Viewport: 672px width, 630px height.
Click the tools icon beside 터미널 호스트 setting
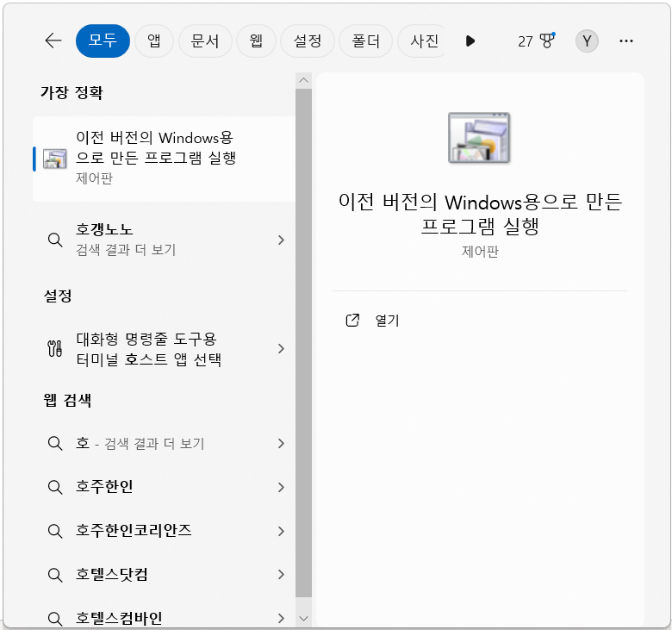point(55,349)
